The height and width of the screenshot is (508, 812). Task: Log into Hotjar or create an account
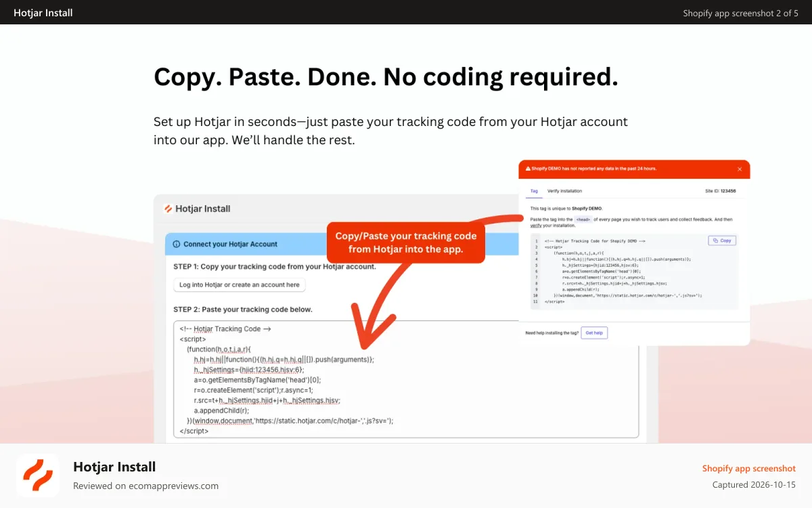(240, 285)
